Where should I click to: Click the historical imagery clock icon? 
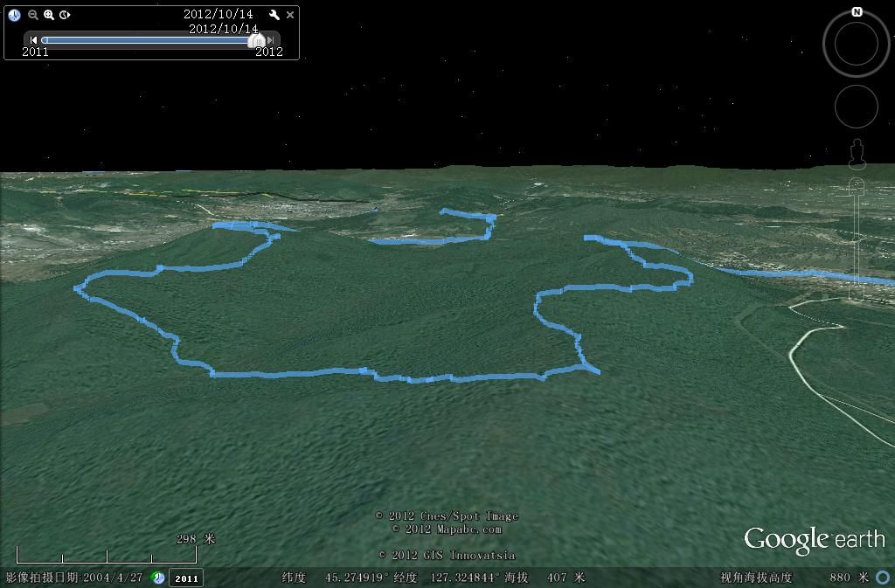(15, 15)
